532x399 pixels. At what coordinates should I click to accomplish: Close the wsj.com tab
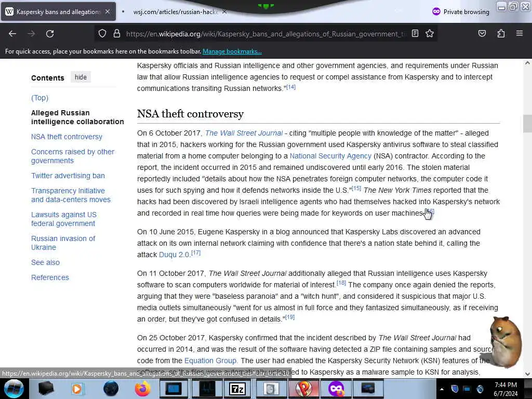(x=224, y=11)
